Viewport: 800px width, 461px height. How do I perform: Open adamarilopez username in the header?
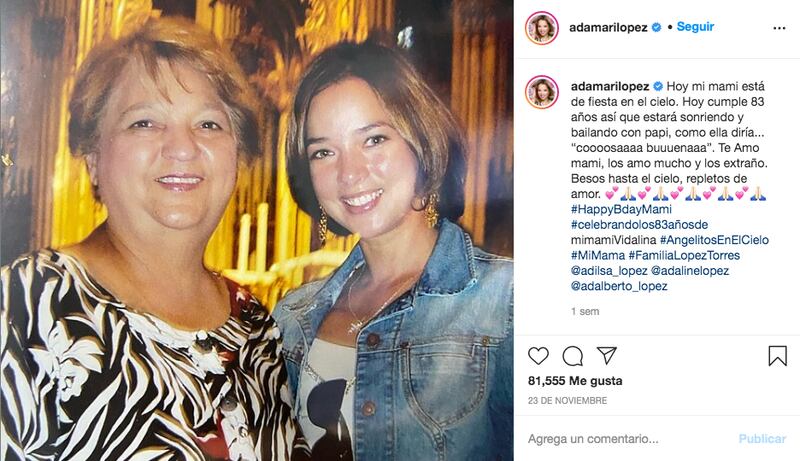(x=608, y=28)
